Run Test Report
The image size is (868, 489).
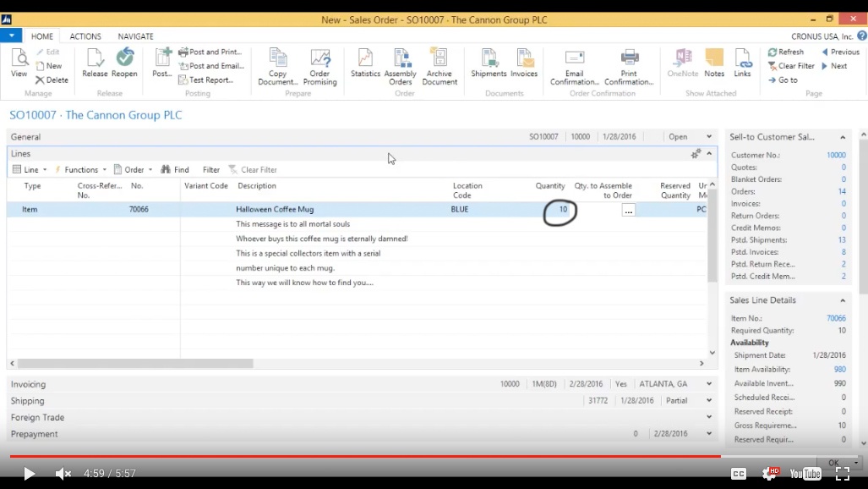(206, 80)
